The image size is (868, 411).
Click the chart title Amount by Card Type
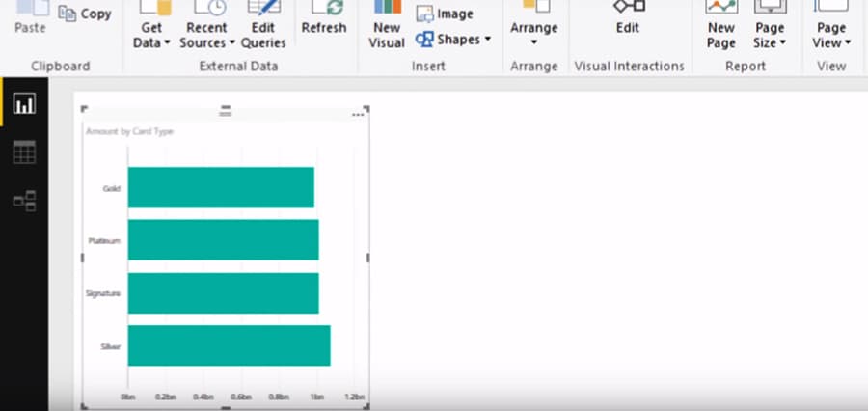click(x=129, y=131)
